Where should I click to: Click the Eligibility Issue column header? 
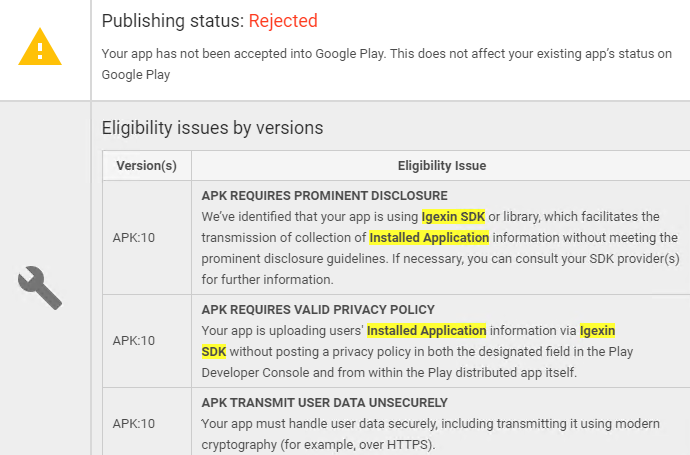click(442, 165)
